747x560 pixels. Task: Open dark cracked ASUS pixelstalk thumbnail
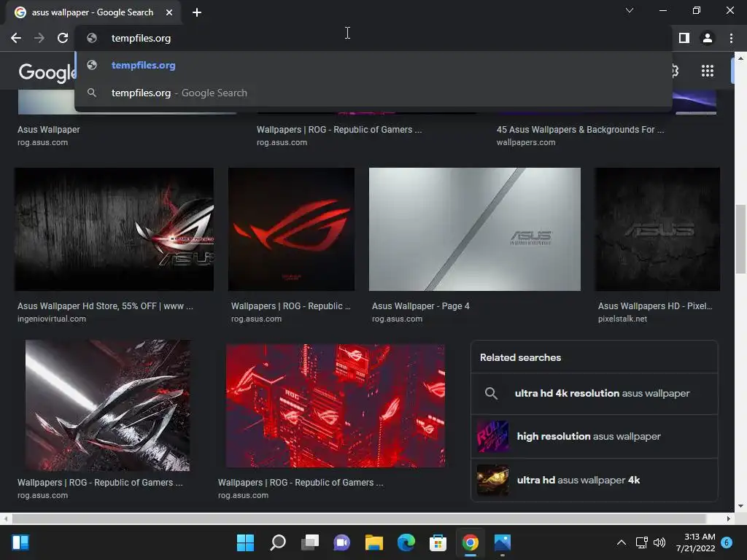(x=657, y=229)
